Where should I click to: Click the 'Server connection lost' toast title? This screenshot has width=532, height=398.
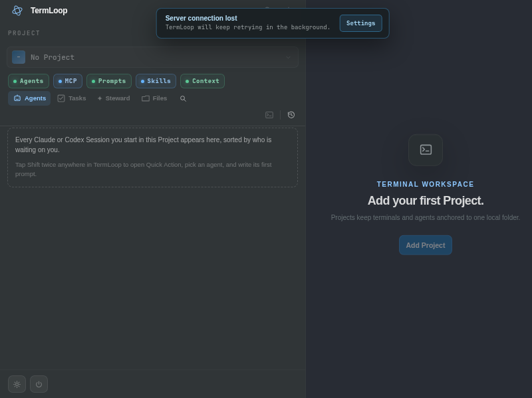201,19
